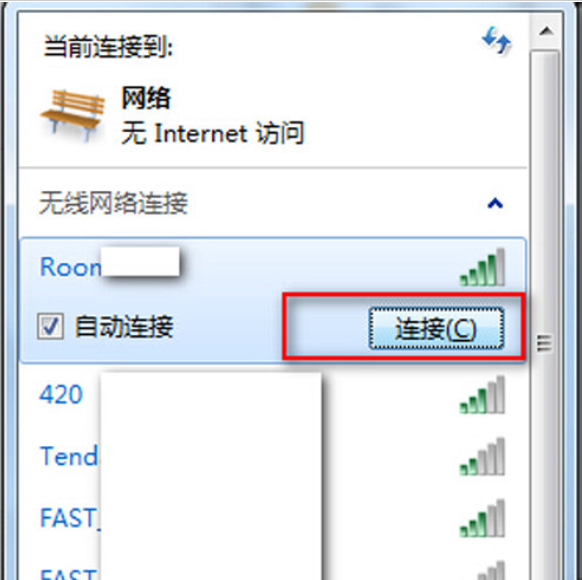Click the refresh network list icon
The image size is (582, 580).
pyautogui.click(x=496, y=40)
